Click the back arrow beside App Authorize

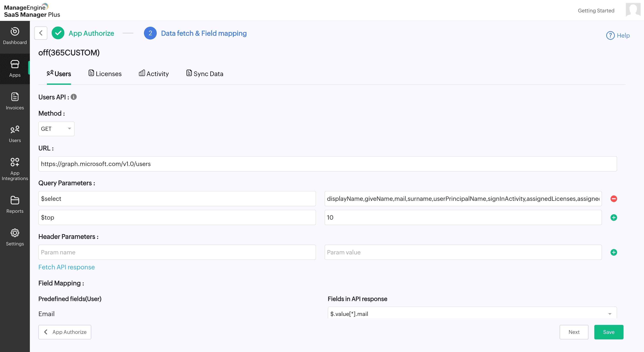[41, 33]
